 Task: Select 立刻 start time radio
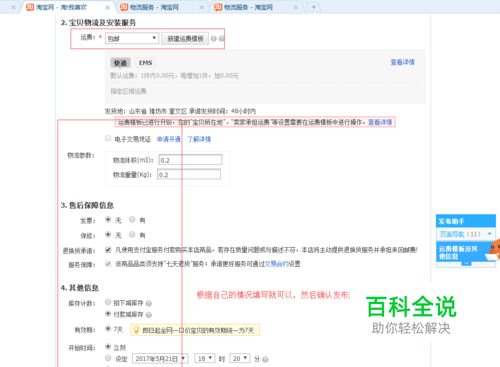108,347
